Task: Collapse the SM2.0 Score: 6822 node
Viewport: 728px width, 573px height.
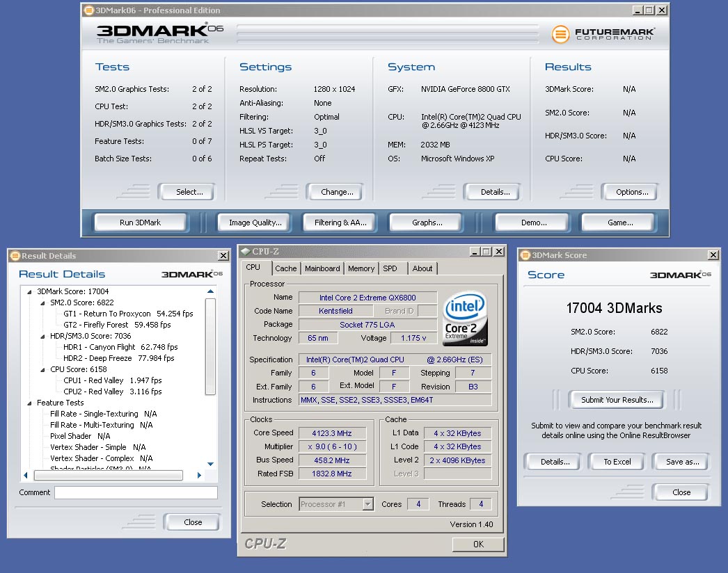Action: click(x=42, y=303)
